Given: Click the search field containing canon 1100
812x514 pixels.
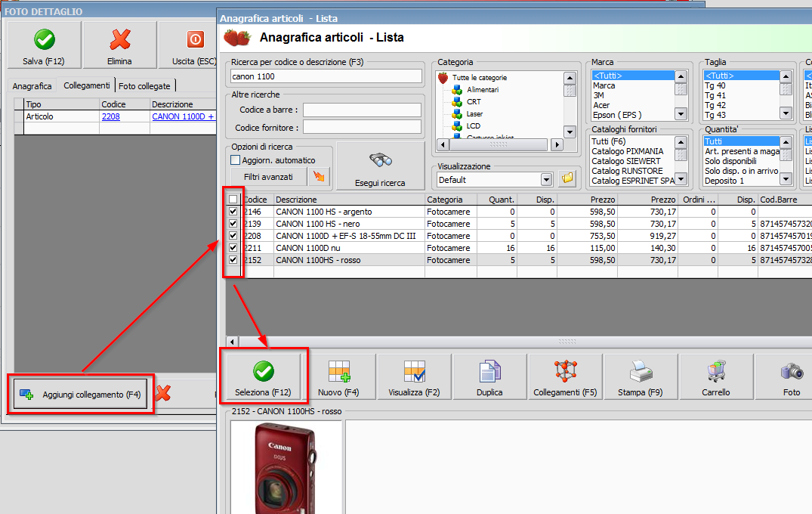Looking at the screenshot, I should click(326, 76).
